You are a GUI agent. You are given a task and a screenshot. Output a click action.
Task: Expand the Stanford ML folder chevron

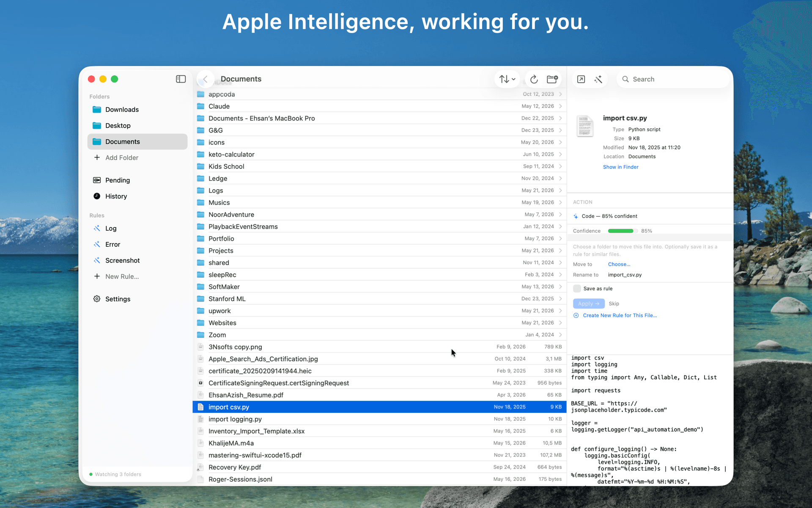click(560, 299)
